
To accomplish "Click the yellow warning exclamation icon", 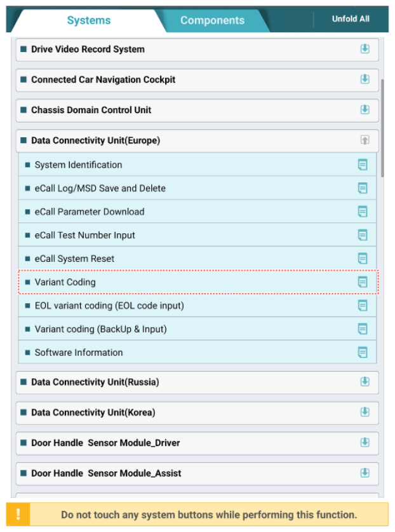I will 18,514.
